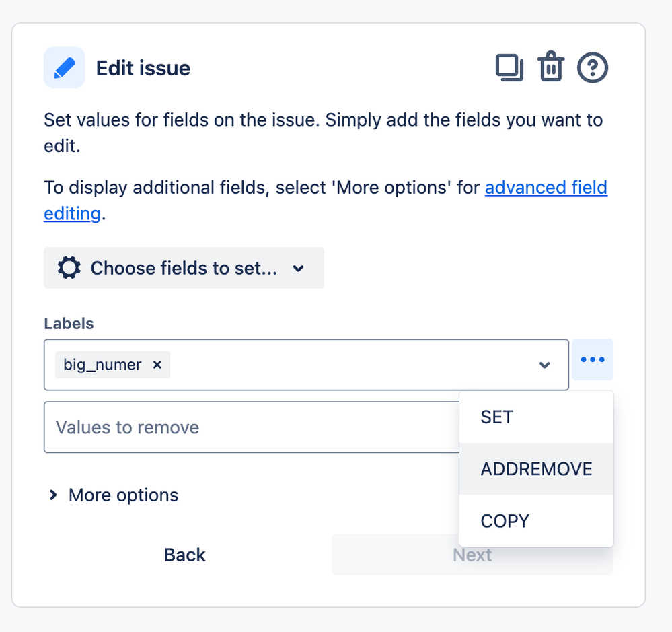The width and height of the screenshot is (672, 632).
Task: Click the Edit issue heading text
Action: coord(143,68)
